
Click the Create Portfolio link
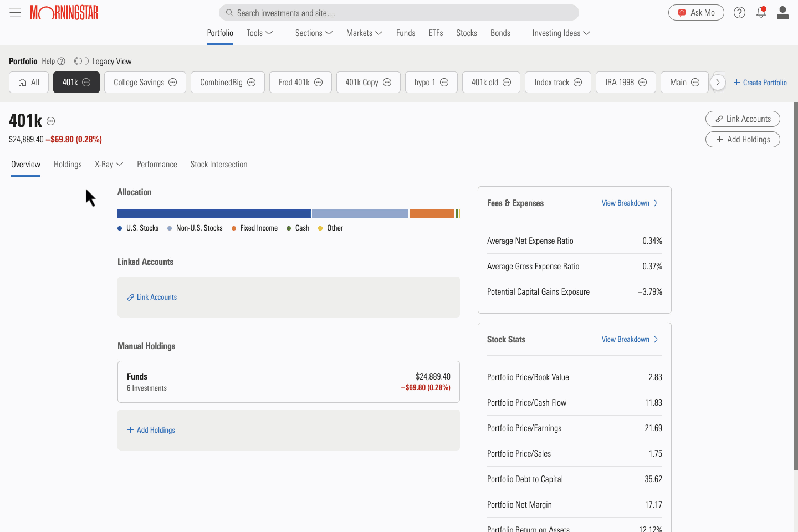click(760, 83)
